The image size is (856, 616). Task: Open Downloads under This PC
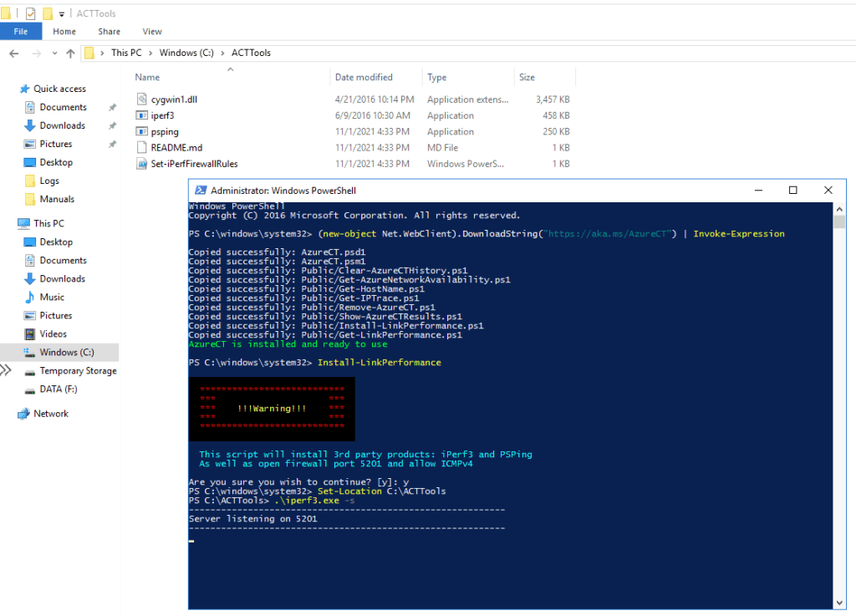[62, 279]
